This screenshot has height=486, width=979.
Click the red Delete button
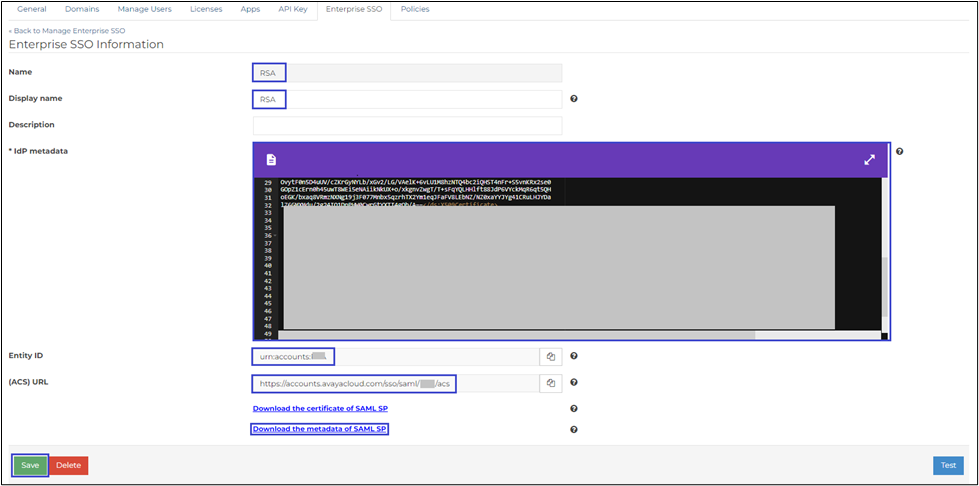68,465
